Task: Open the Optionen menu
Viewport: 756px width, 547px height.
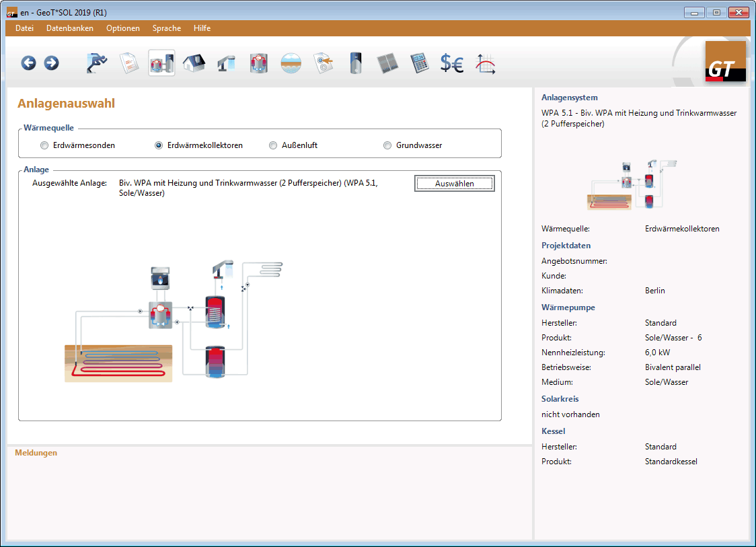Action: click(123, 28)
